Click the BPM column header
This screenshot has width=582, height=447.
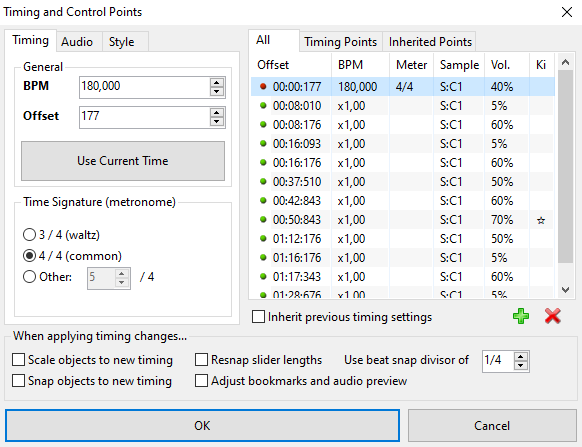(360, 65)
